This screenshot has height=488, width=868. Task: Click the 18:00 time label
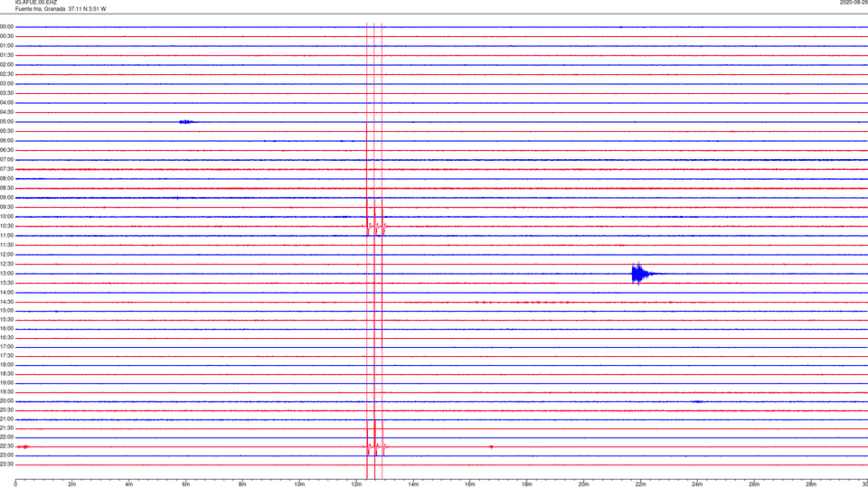point(7,365)
